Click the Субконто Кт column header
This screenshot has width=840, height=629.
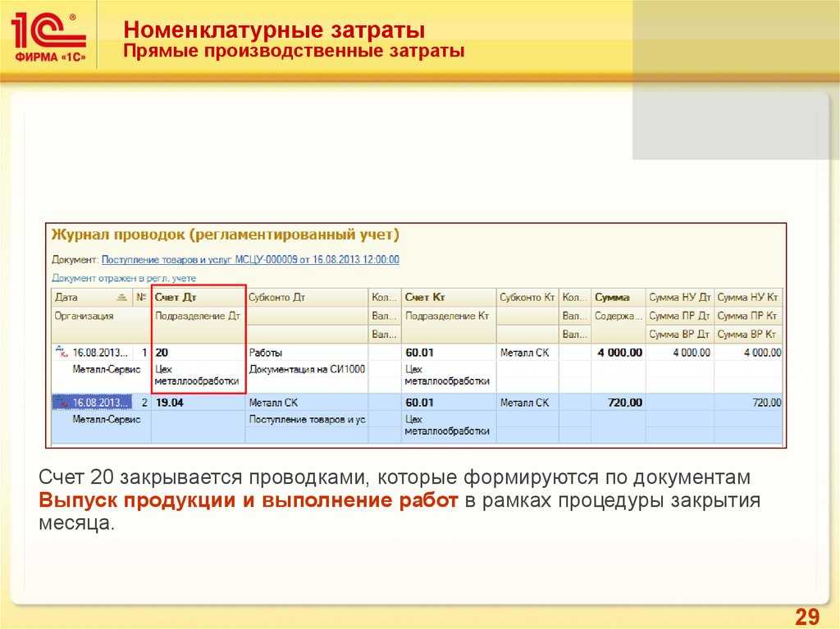[x=527, y=298]
